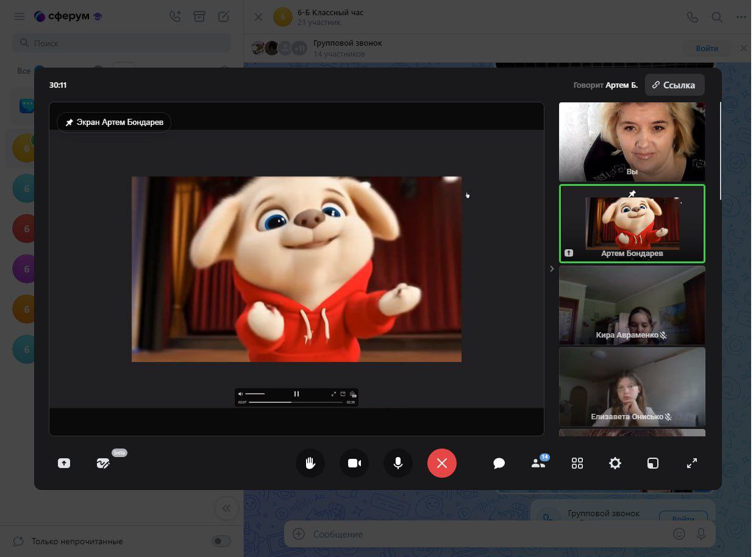Collapse sidebar with double-chevron button

pyautogui.click(x=226, y=508)
